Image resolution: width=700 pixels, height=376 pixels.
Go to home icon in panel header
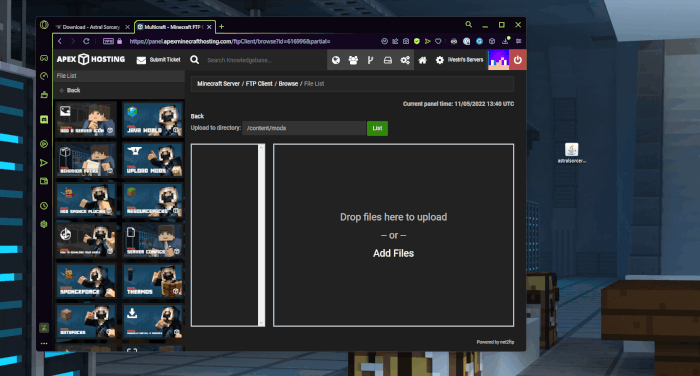click(422, 60)
